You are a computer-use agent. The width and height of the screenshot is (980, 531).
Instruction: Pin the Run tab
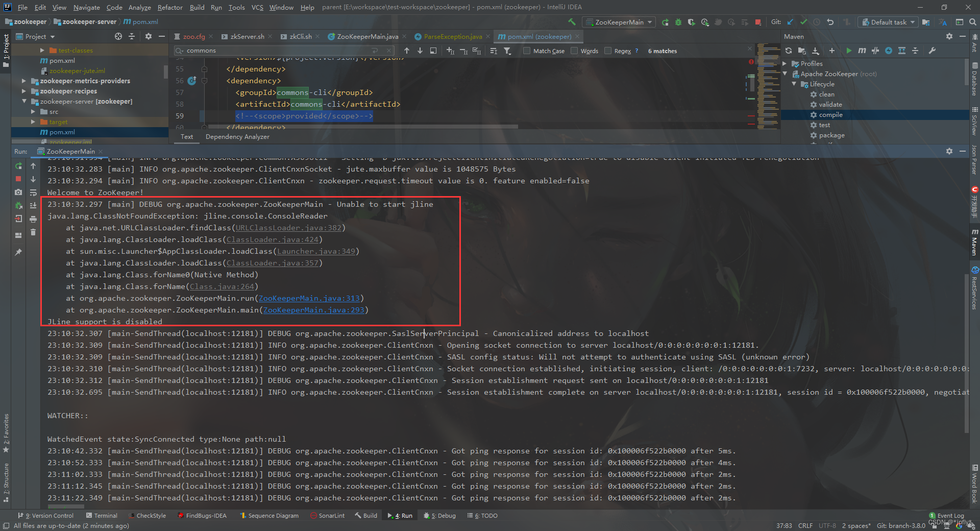18,252
